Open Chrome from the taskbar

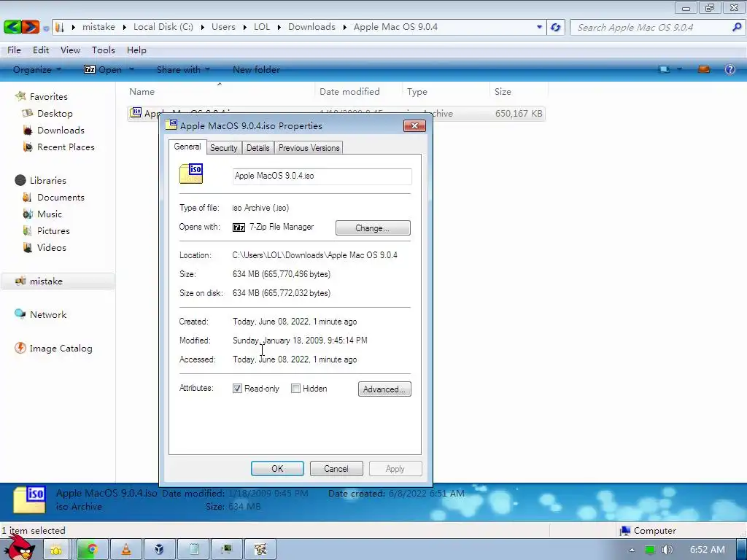coord(92,550)
